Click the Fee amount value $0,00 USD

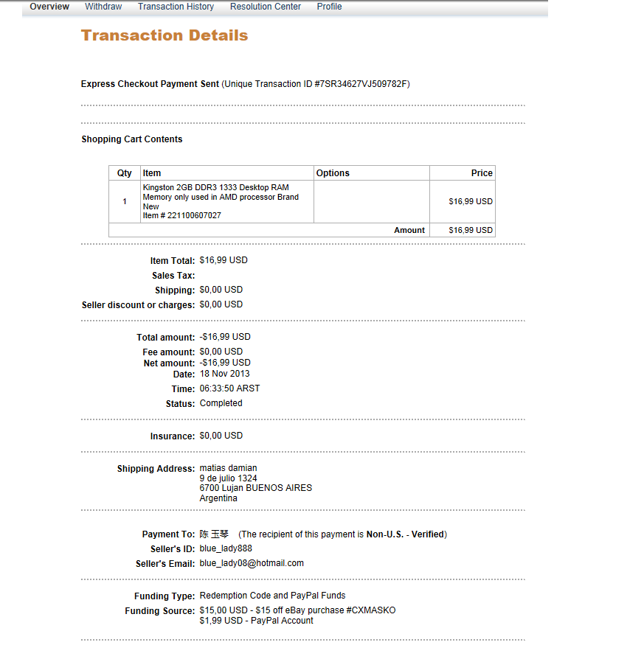(221, 352)
